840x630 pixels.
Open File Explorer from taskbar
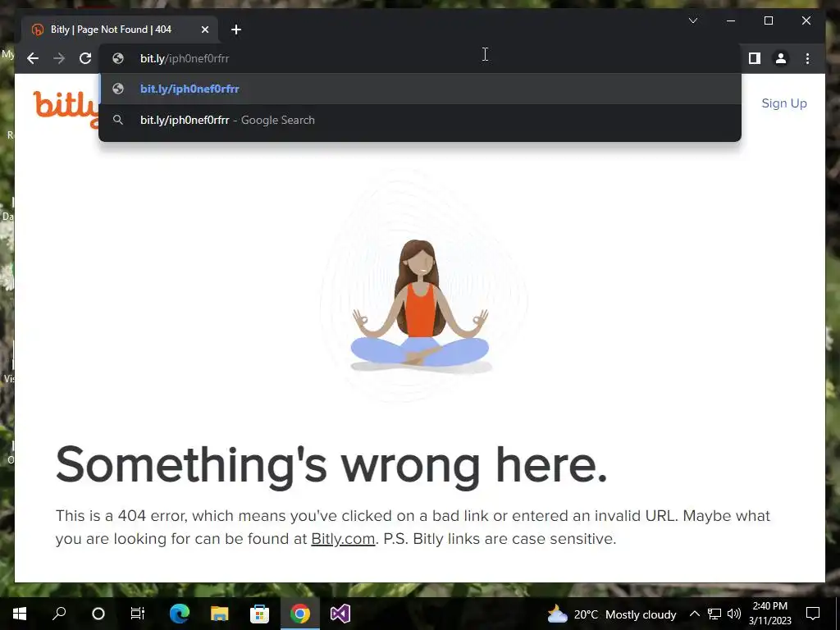coord(220,614)
